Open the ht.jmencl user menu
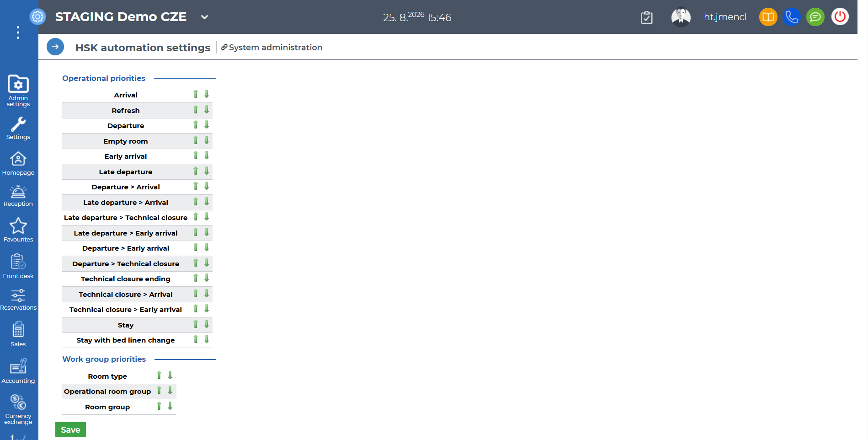The height and width of the screenshot is (440, 868). click(725, 17)
